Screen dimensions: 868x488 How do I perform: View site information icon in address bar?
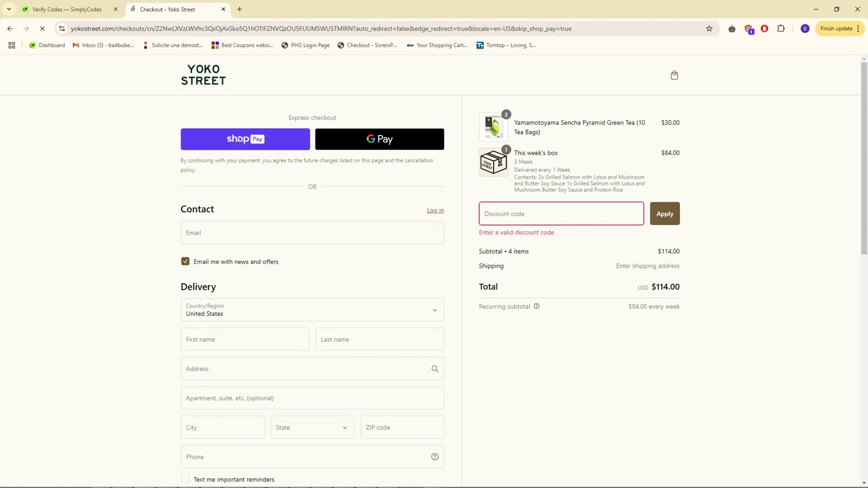[62, 28]
